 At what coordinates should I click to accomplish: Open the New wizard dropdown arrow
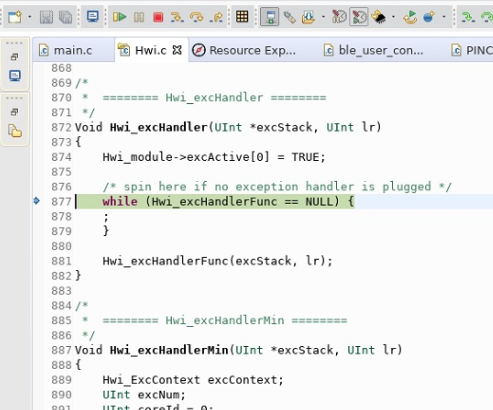click(x=30, y=17)
